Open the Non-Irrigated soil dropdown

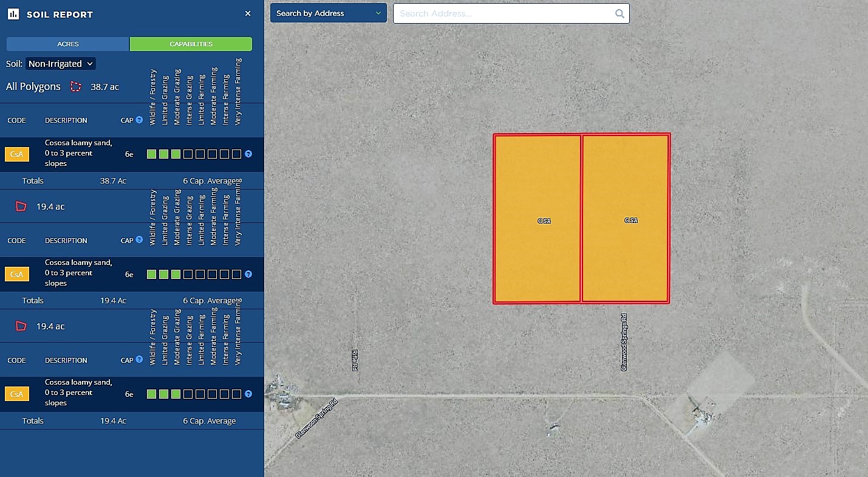[x=61, y=64]
